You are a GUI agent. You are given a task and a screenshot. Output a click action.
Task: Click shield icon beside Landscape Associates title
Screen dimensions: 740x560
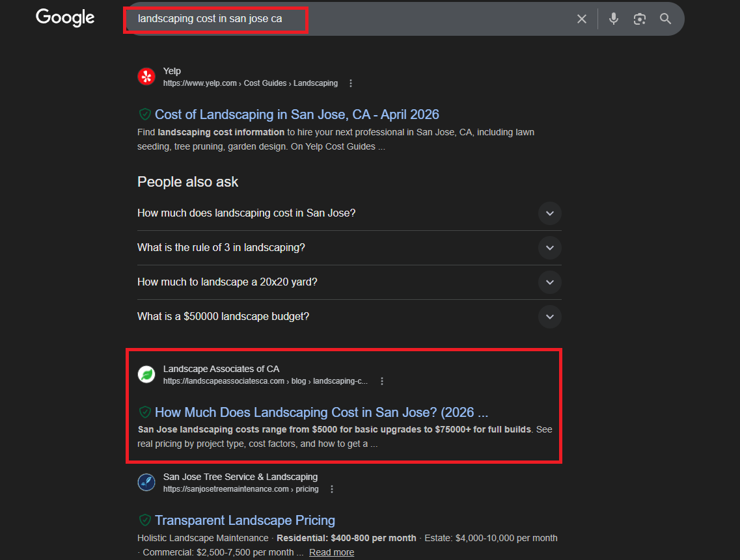point(145,412)
